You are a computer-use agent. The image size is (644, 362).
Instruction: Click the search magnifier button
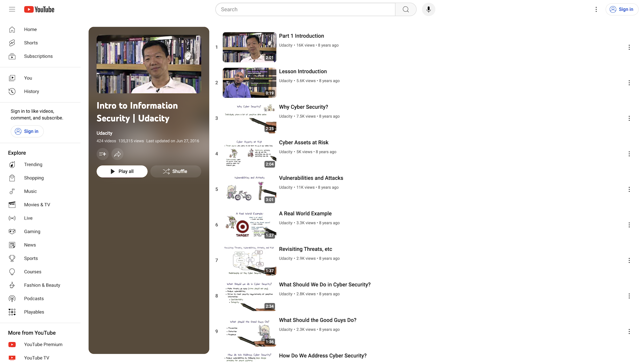pyautogui.click(x=406, y=9)
